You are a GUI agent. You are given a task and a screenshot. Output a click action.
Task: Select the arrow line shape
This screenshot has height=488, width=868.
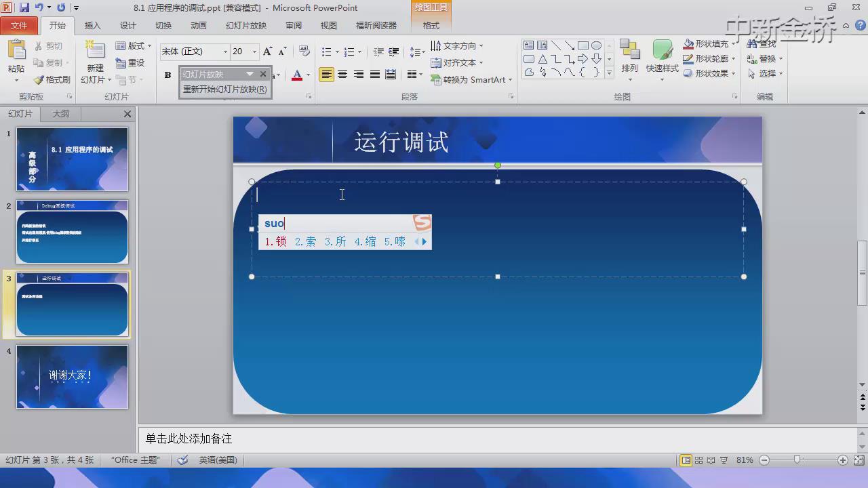click(x=569, y=45)
